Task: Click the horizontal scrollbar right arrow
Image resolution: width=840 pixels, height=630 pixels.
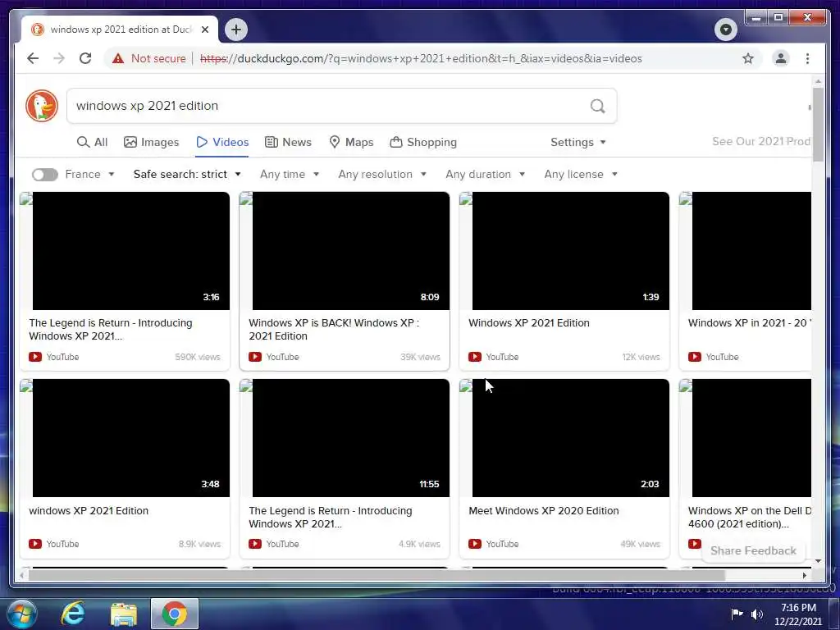Action: (x=804, y=575)
